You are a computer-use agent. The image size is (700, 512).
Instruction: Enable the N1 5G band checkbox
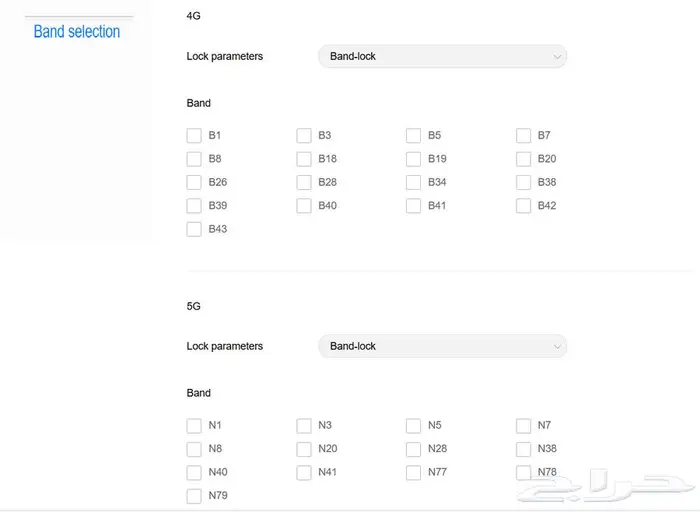click(x=194, y=426)
